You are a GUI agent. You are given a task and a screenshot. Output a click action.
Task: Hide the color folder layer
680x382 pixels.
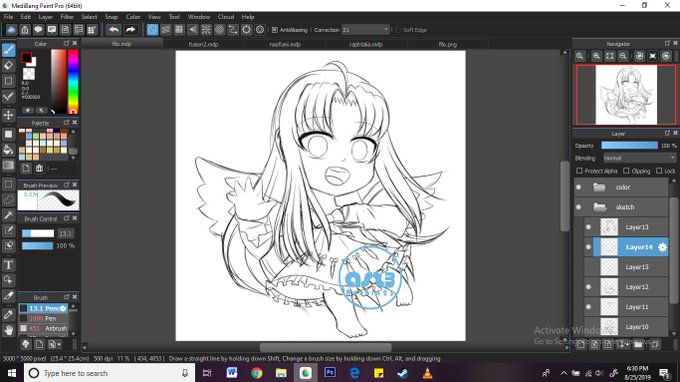(579, 187)
